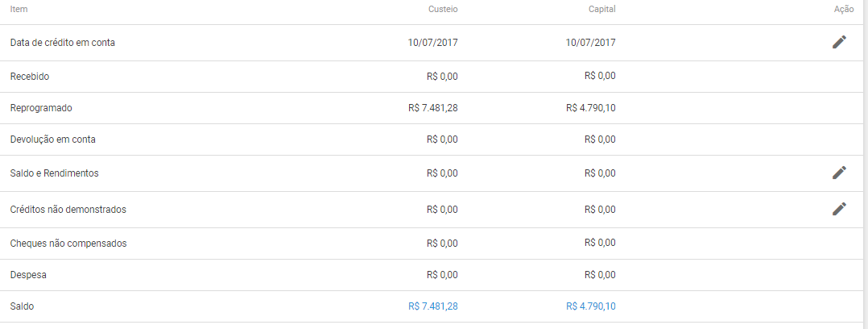
Task: Click the Reprogramado Custeio amount
Action: 433,108
